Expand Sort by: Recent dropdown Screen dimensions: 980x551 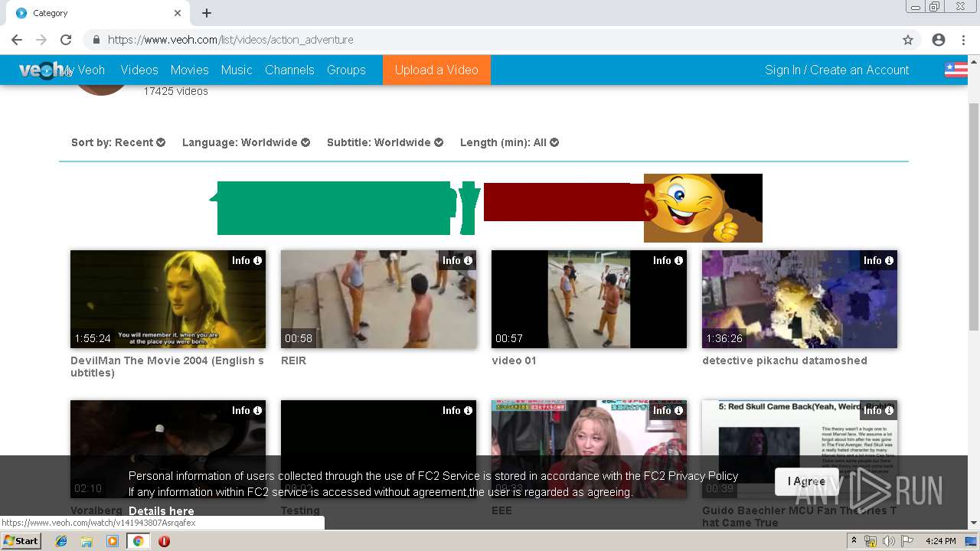coord(118,142)
